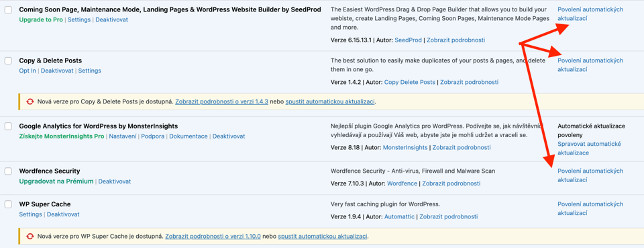Click Zobrazit podrobnosti for WP Super Cache

point(449,216)
